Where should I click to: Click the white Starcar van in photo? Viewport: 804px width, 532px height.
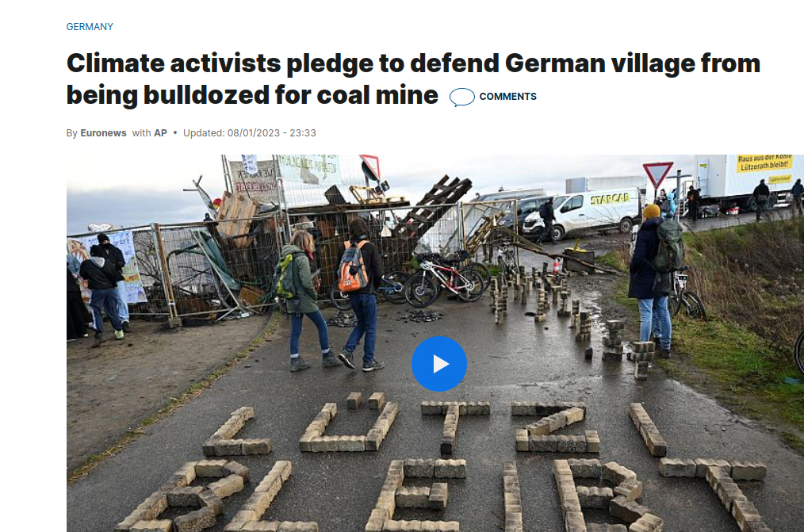click(582, 212)
